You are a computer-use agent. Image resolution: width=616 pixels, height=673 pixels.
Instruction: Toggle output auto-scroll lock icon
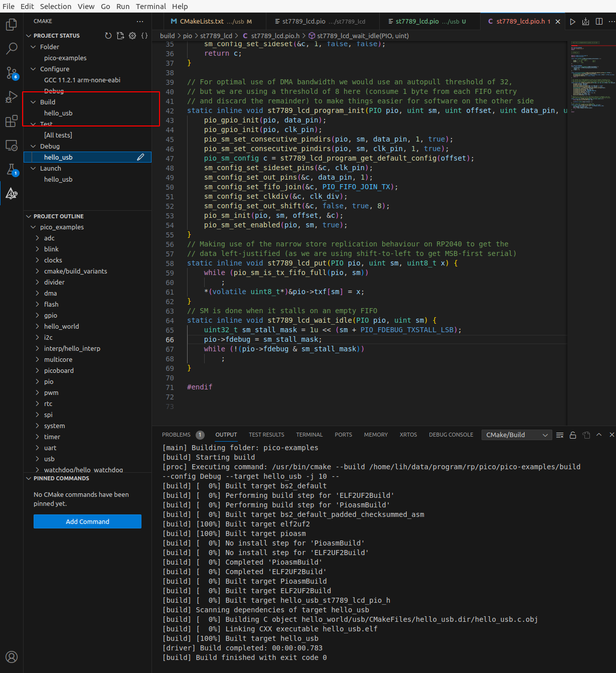(573, 435)
